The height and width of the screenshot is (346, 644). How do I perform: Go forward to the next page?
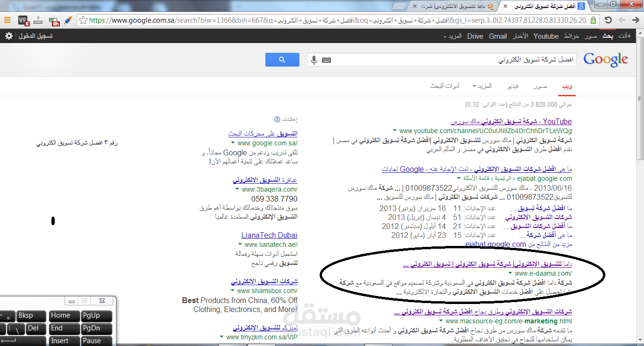pos(622,20)
